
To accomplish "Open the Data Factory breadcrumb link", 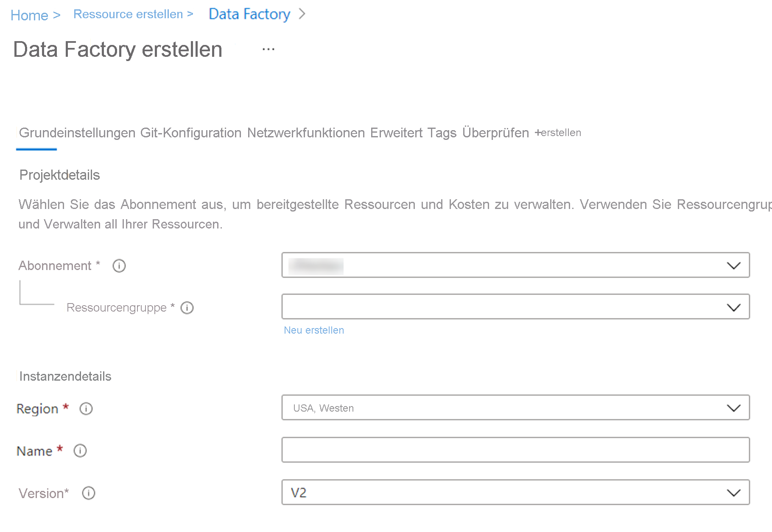I will (249, 14).
